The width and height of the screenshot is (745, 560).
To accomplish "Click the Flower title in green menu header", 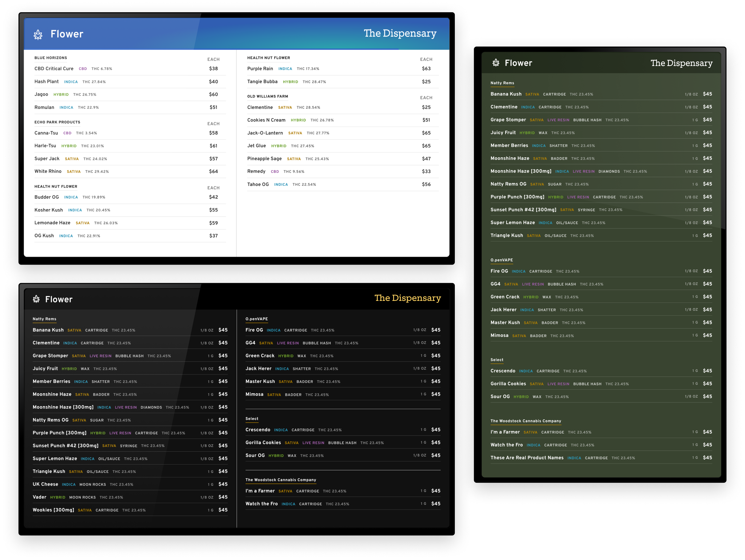I will coord(518,63).
